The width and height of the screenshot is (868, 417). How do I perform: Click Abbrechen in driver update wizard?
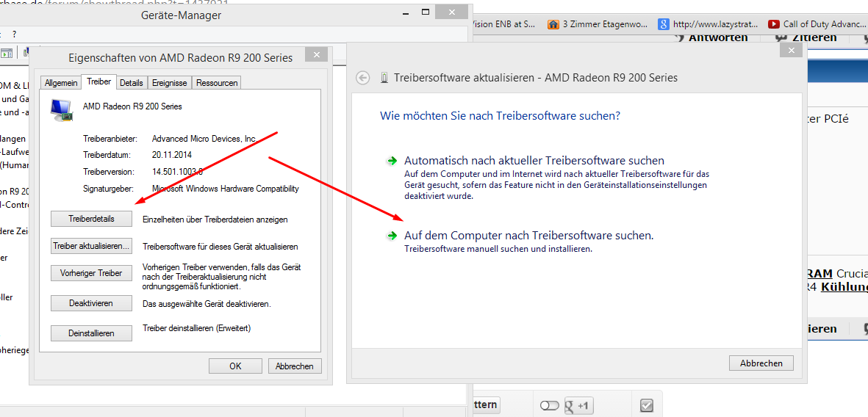(761, 363)
